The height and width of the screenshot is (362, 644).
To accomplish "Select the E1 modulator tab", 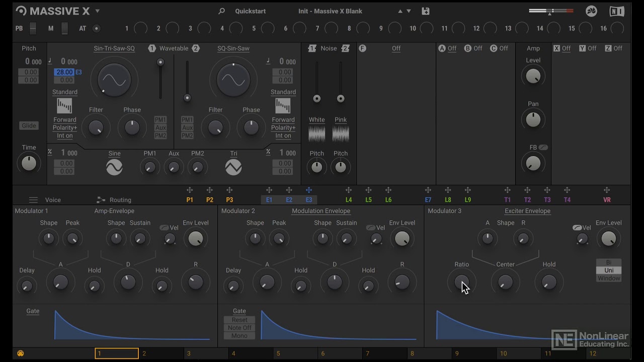I will (x=269, y=200).
